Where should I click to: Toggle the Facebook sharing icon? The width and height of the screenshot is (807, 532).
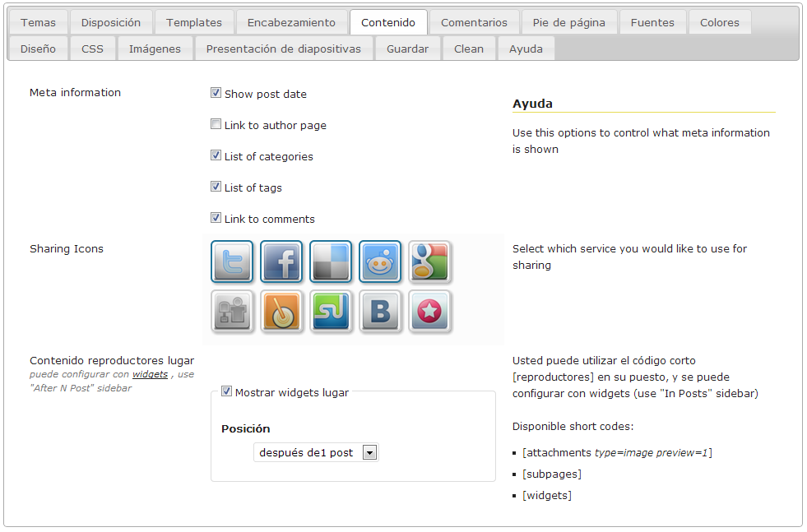(281, 261)
